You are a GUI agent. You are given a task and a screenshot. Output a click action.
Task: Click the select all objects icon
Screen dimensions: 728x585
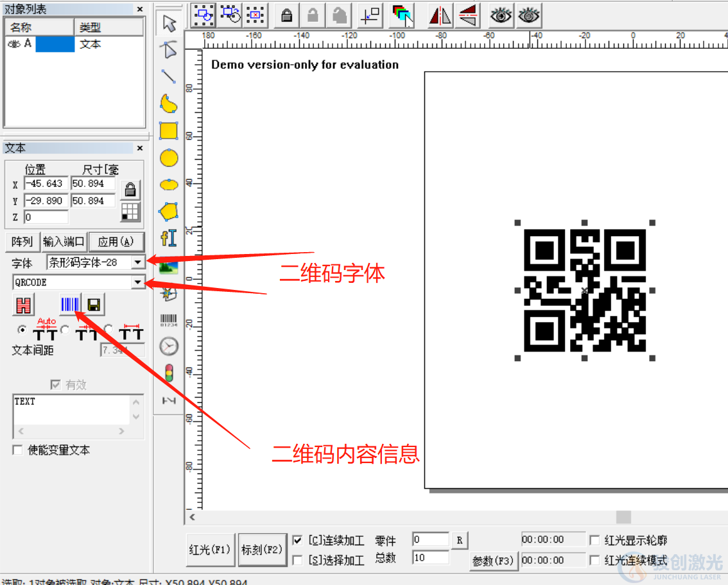pos(204,15)
